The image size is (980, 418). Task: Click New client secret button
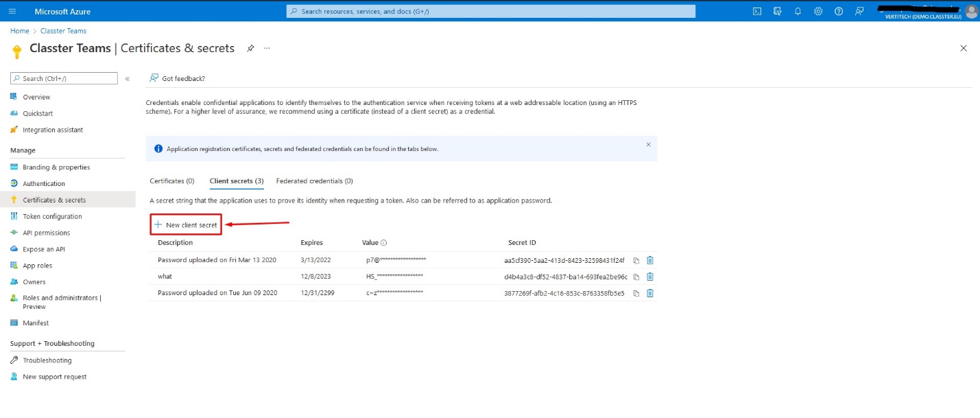click(x=186, y=224)
